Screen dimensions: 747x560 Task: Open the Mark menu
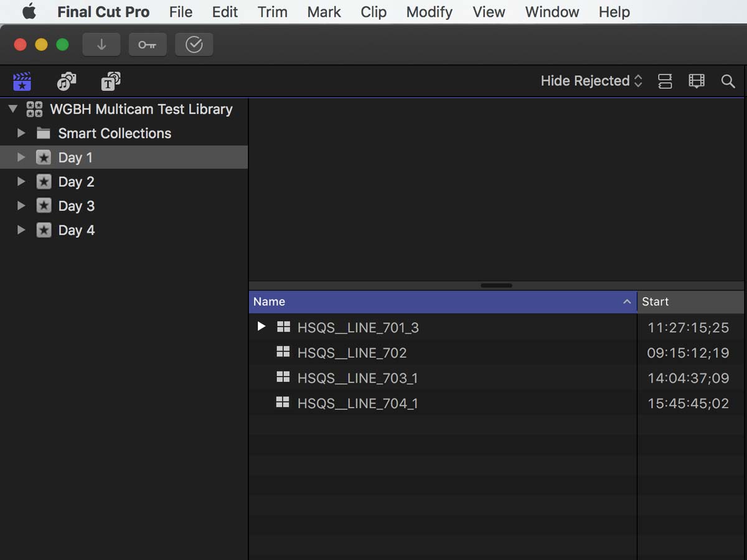[324, 12]
